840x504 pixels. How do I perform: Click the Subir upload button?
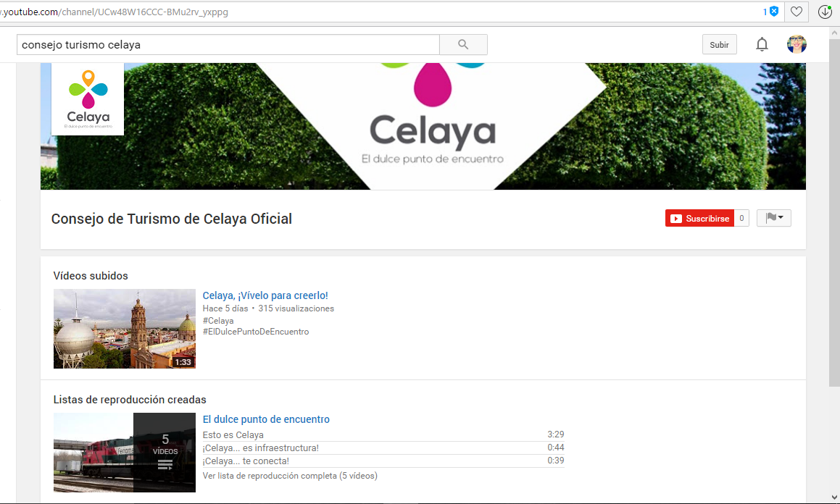[x=720, y=44]
